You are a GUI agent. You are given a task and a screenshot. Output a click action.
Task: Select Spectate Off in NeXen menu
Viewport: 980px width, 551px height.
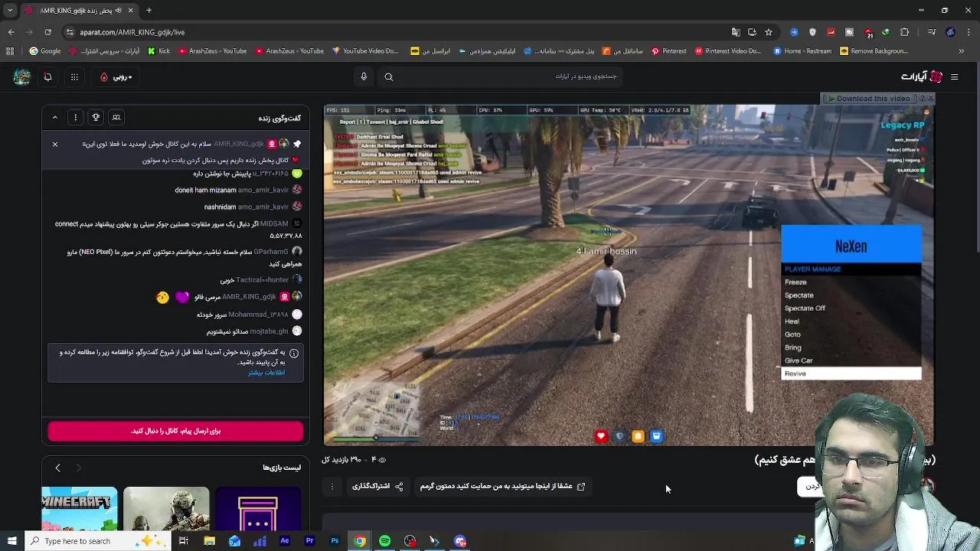pyautogui.click(x=851, y=308)
